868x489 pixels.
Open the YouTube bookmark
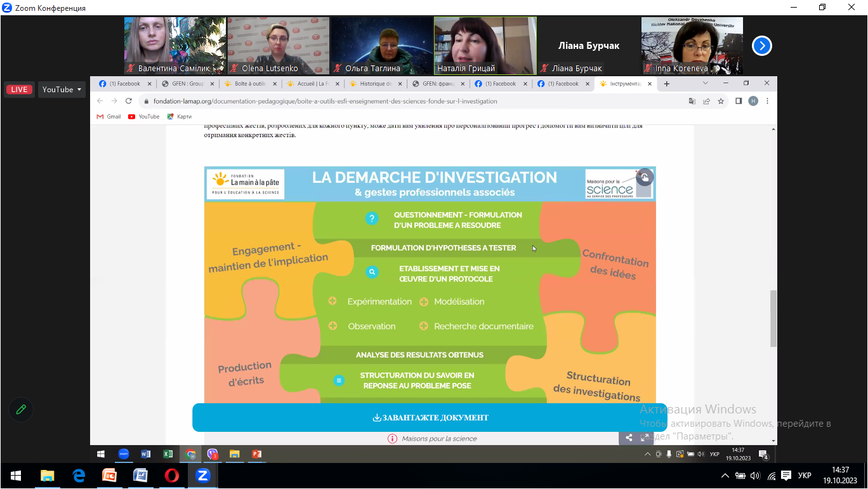click(144, 117)
